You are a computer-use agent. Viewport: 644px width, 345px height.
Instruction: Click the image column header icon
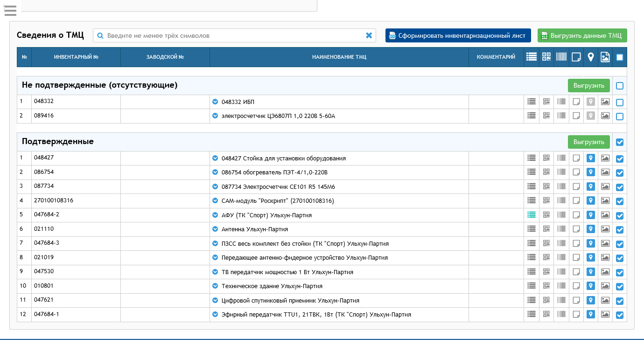click(605, 57)
